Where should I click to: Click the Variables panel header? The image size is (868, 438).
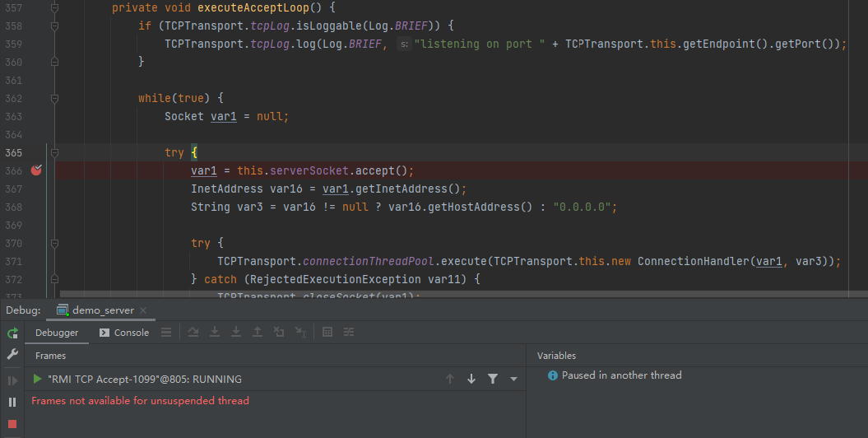coord(556,356)
